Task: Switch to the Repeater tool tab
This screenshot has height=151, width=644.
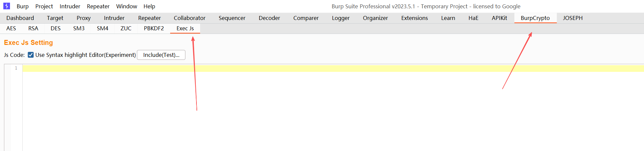Action: coord(150,18)
